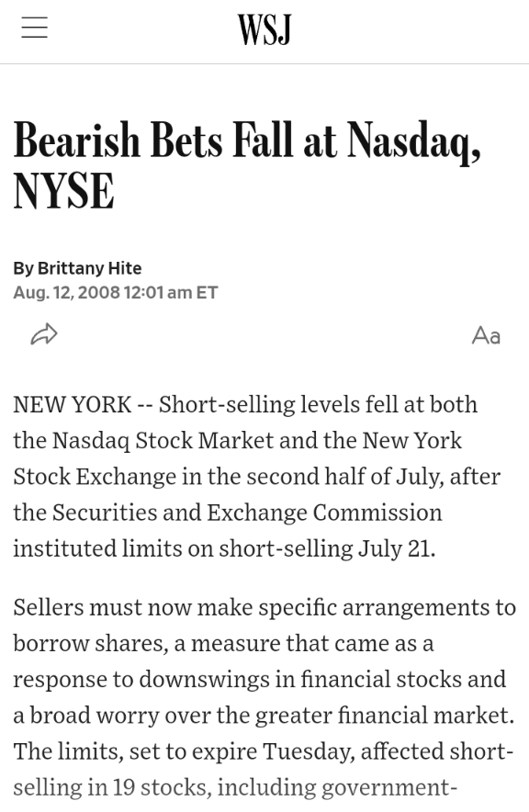Open the Aa text size control

486,335
